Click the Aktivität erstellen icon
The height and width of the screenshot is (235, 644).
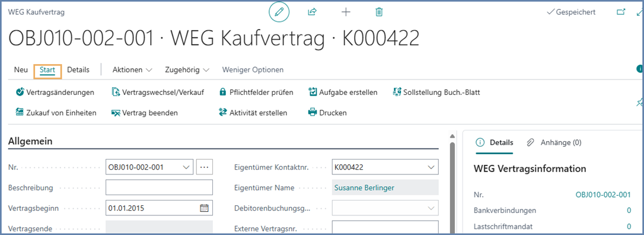[223, 112]
